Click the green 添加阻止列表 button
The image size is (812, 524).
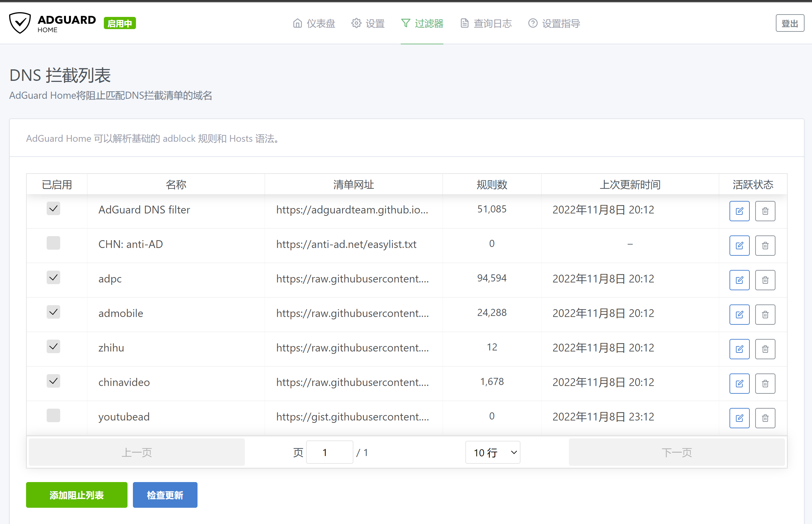tap(76, 495)
